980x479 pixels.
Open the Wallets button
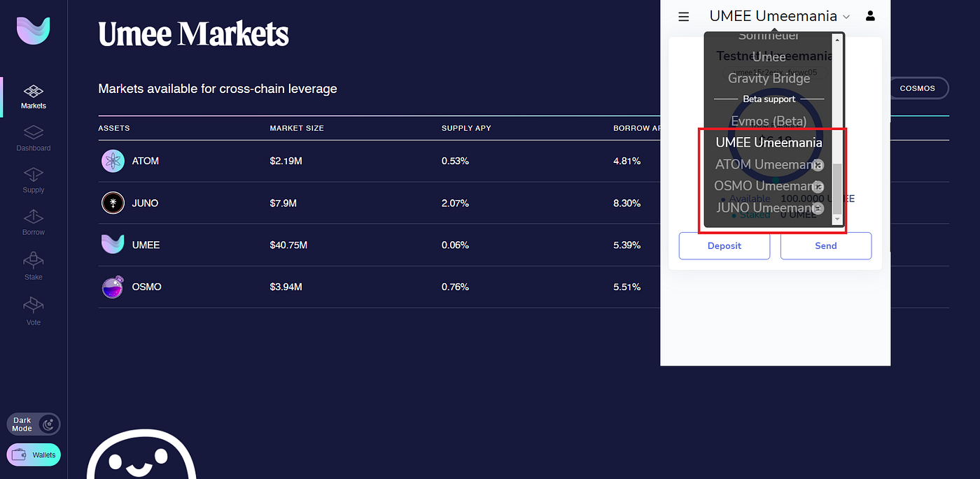tap(34, 455)
